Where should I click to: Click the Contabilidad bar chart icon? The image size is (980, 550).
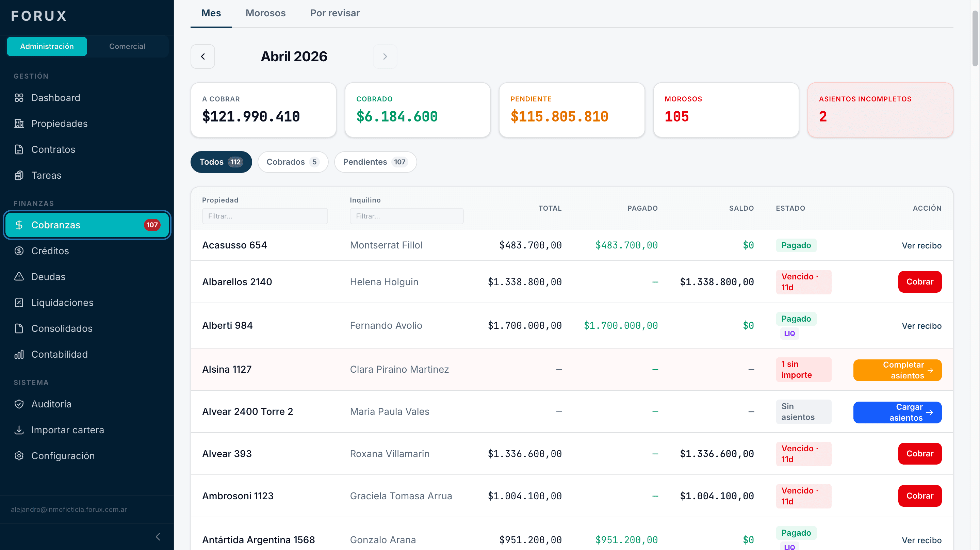coord(19,354)
